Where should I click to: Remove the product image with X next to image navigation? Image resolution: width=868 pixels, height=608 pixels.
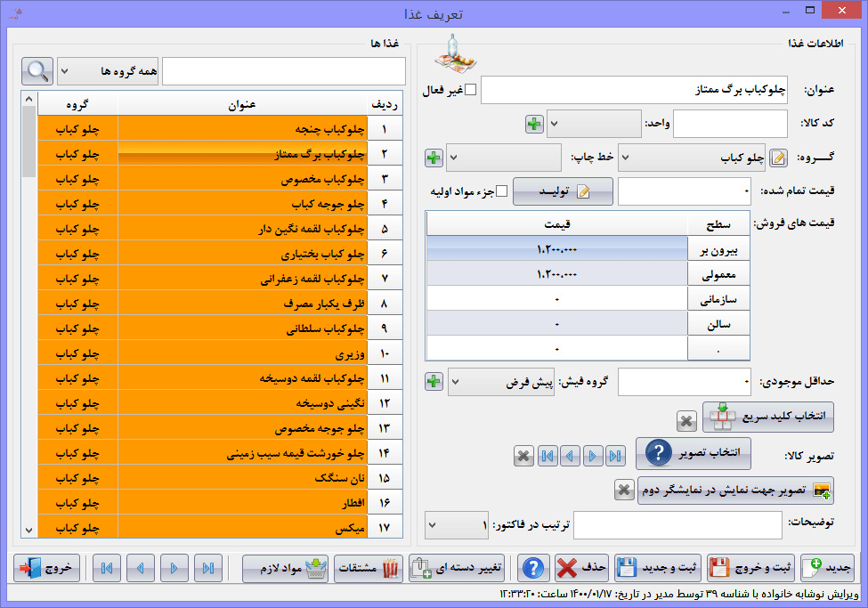tap(523, 457)
